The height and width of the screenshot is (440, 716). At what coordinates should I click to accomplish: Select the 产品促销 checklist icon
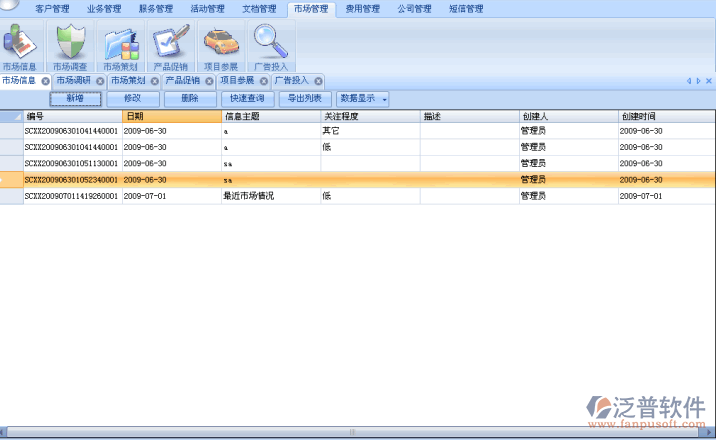click(x=170, y=45)
